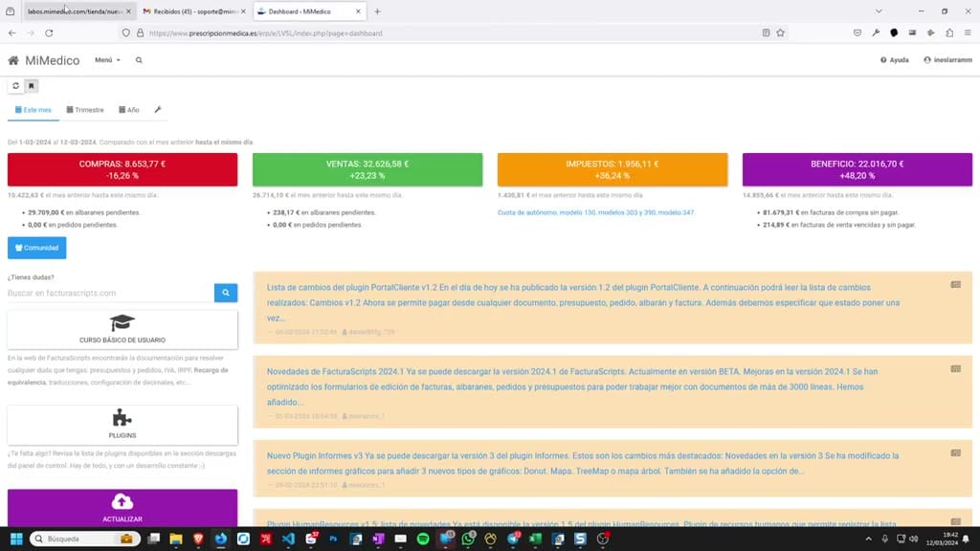Open File Explorer from the taskbar
This screenshot has height=551, width=980.
[176, 539]
